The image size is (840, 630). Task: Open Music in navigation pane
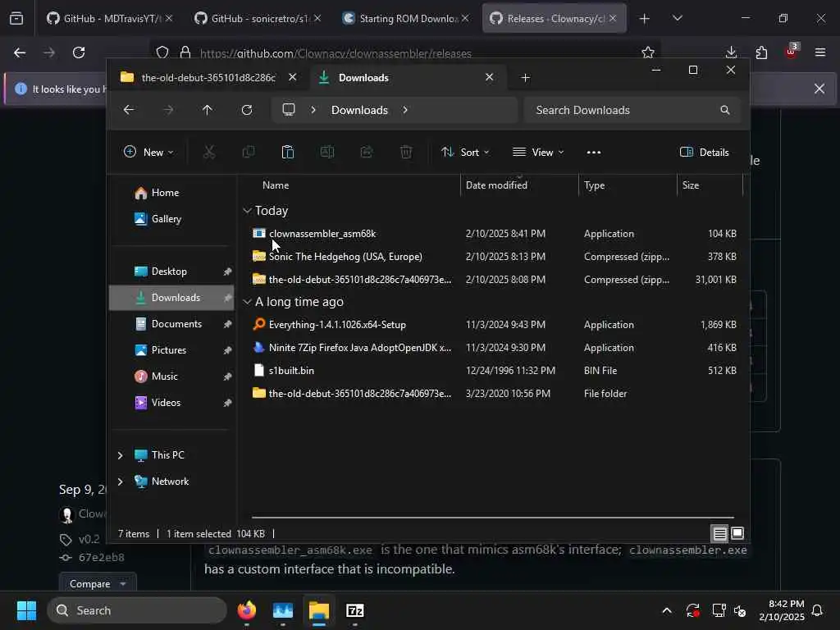pyautogui.click(x=172, y=377)
